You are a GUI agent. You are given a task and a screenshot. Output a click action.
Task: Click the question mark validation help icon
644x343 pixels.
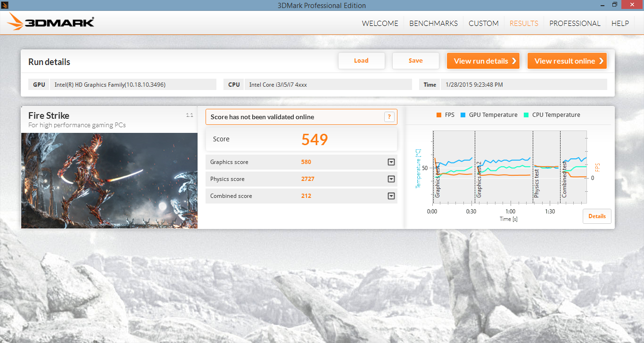coord(389,117)
